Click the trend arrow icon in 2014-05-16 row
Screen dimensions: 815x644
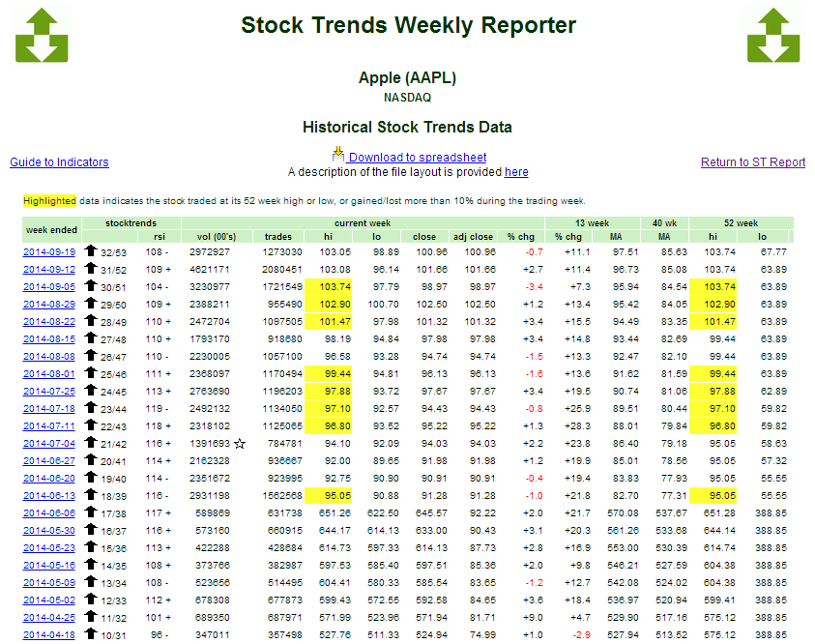(92, 564)
